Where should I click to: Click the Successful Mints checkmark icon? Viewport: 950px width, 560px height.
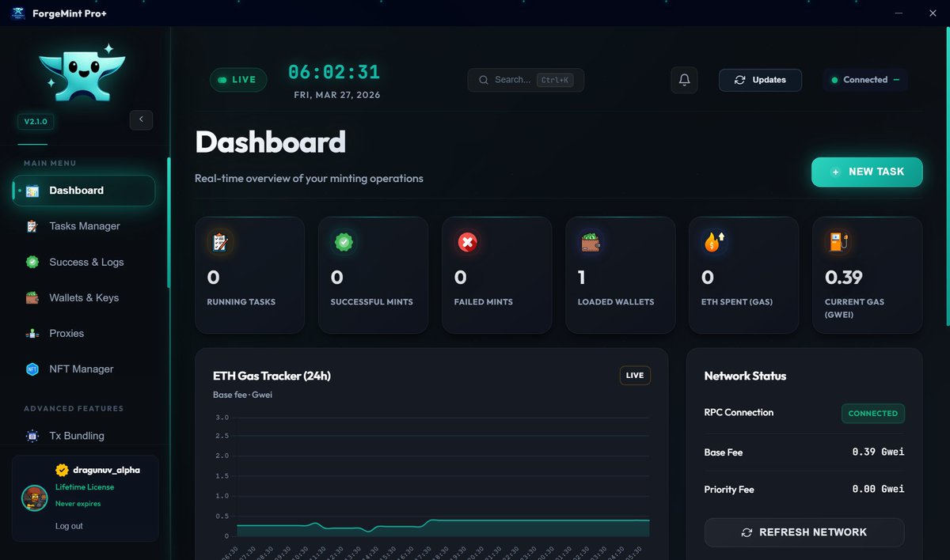click(x=343, y=242)
